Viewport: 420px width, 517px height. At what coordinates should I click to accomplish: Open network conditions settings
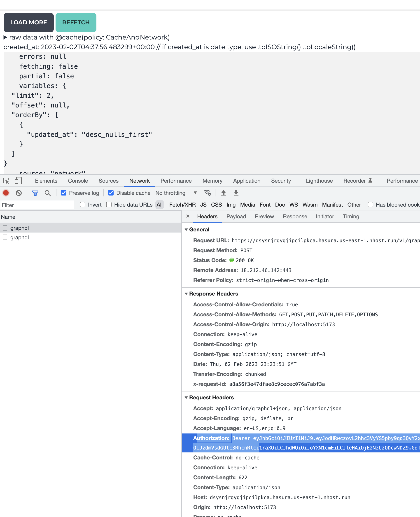207,193
